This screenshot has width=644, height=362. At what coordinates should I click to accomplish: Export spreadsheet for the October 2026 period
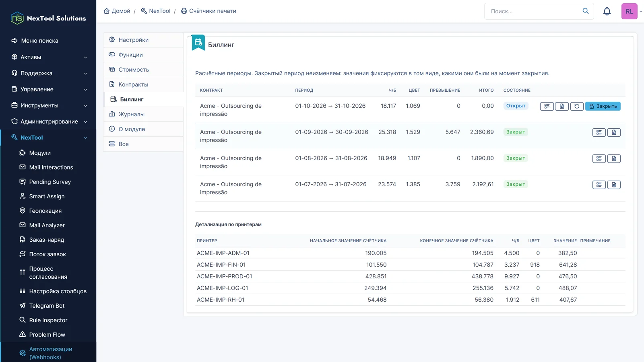tap(562, 106)
